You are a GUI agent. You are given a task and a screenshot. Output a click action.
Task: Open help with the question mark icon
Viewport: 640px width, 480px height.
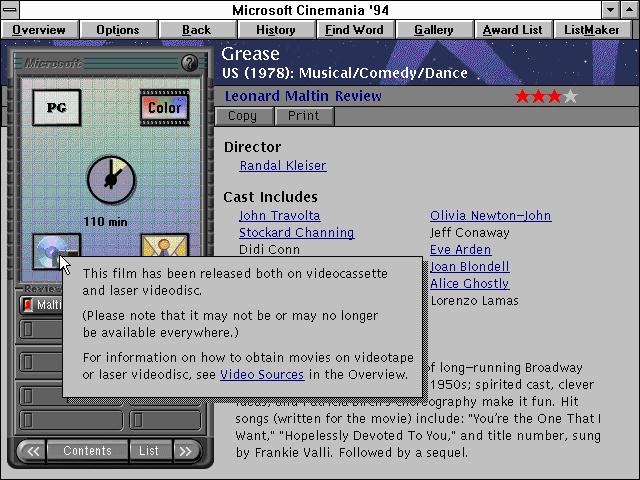[x=189, y=63]
